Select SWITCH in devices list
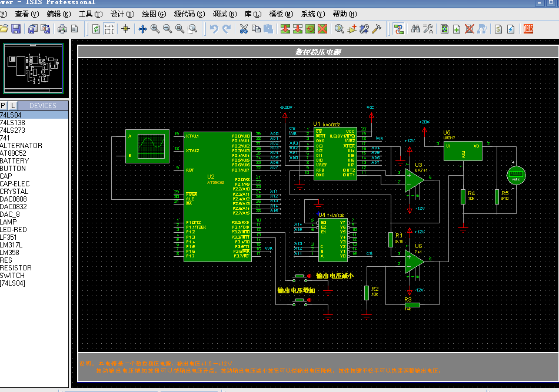 tap(34, 276)
